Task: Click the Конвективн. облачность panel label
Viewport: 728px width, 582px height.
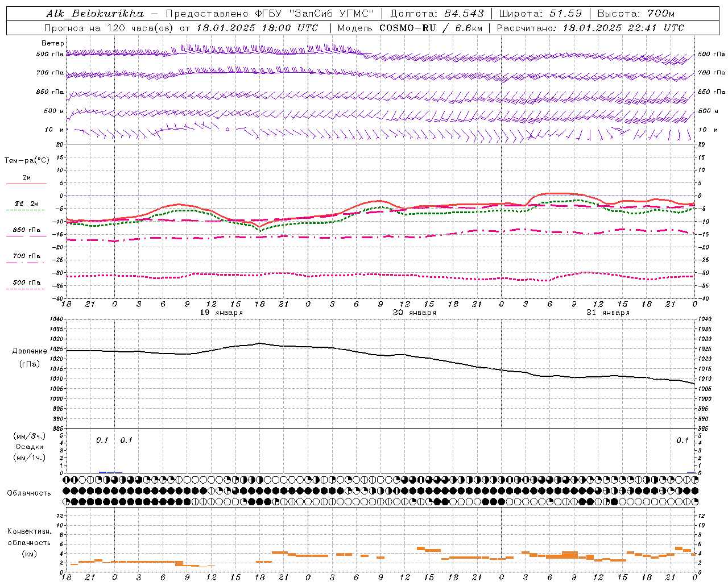Action: point(29,537)
